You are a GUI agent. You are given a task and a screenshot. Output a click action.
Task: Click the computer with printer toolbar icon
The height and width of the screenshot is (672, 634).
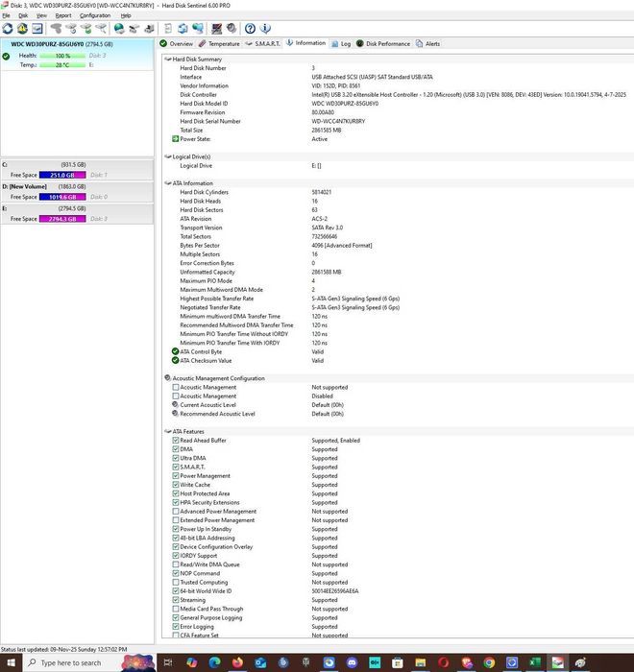pos(149,29)
